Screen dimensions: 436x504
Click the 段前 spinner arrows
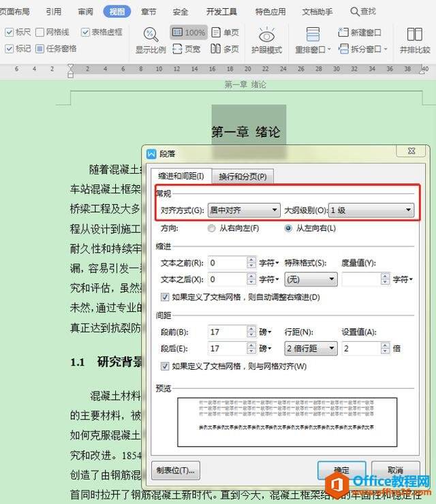(252, 332)
